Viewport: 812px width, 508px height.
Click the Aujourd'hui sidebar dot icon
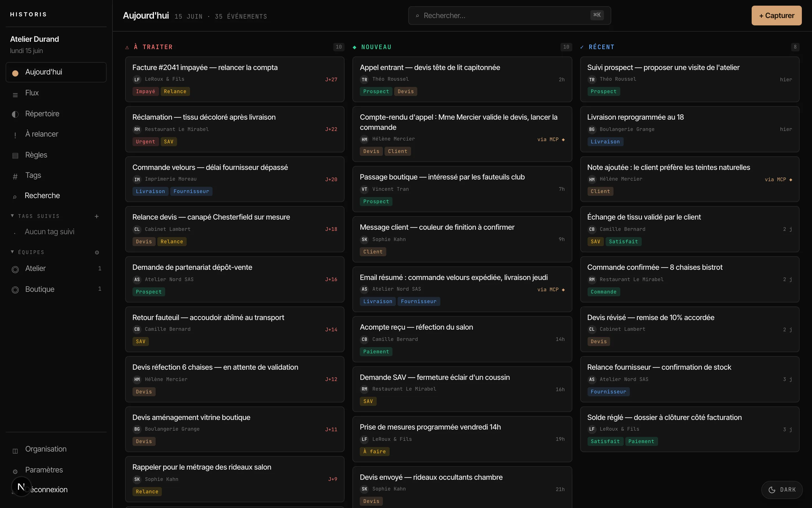15,73
